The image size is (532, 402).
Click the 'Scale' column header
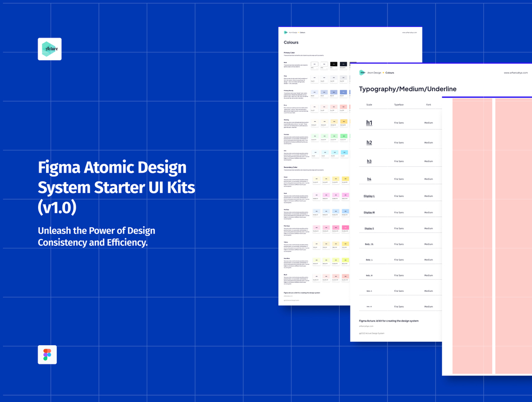pos(369,104)
